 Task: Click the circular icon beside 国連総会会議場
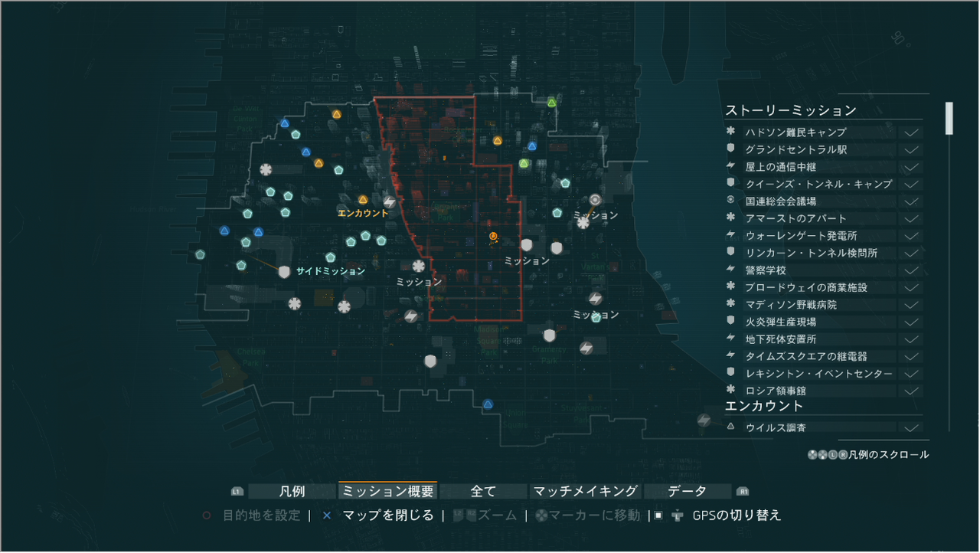(x=730, y=201)
